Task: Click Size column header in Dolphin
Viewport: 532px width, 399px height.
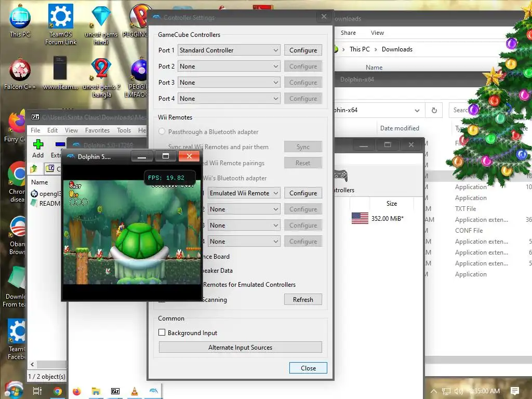Action: click(x=392, y=204)
